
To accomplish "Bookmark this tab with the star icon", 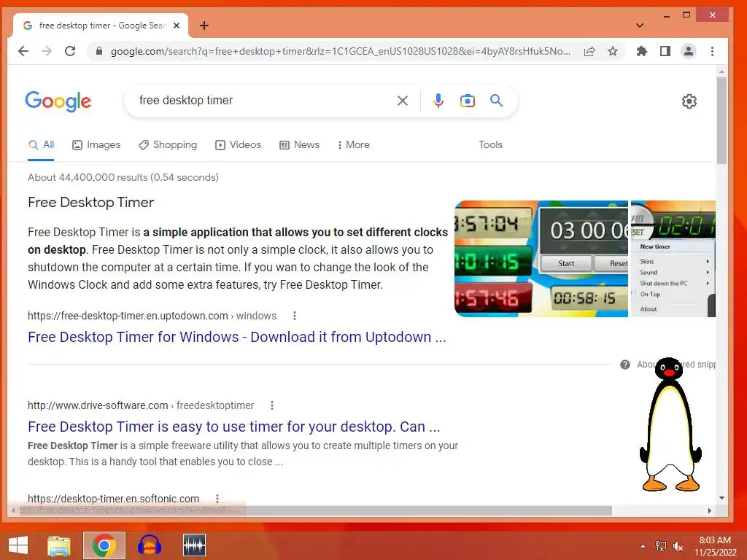I will tap(613, 51).
